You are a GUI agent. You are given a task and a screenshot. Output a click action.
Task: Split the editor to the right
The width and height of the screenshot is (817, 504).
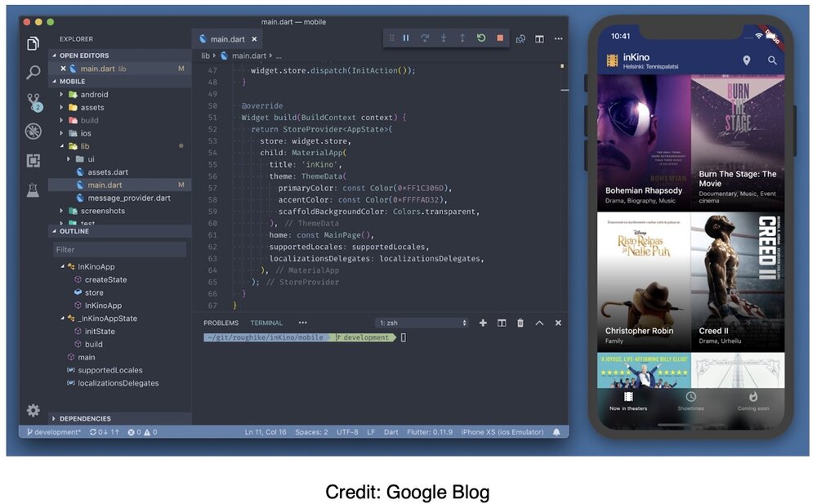[539, 39]
